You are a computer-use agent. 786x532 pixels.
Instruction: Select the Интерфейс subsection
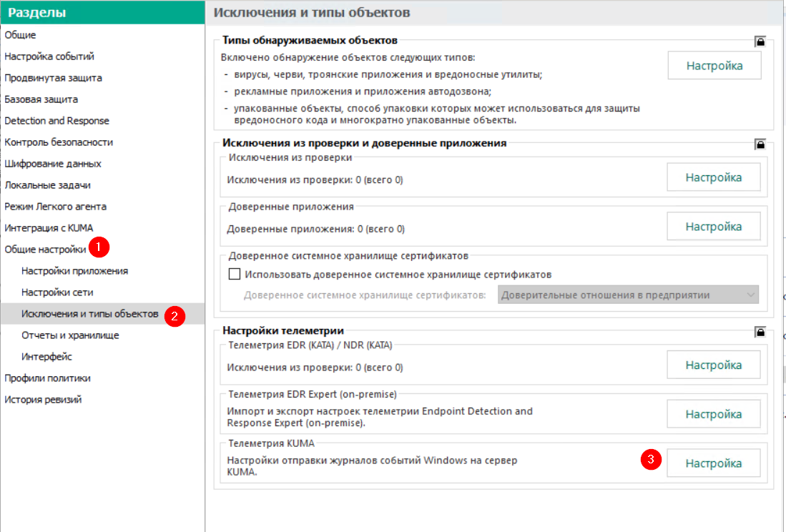click(46, 357)
